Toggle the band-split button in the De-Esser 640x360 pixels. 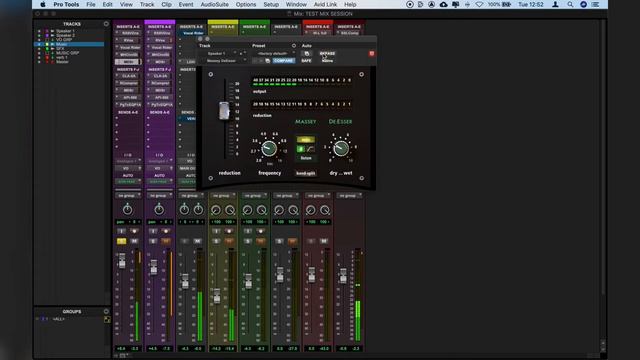(305, 173)
